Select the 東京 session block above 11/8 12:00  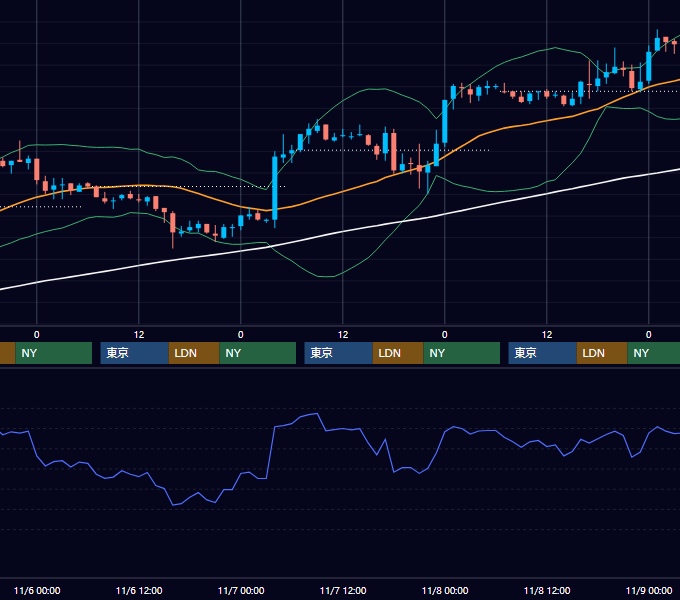pos(543,353)
